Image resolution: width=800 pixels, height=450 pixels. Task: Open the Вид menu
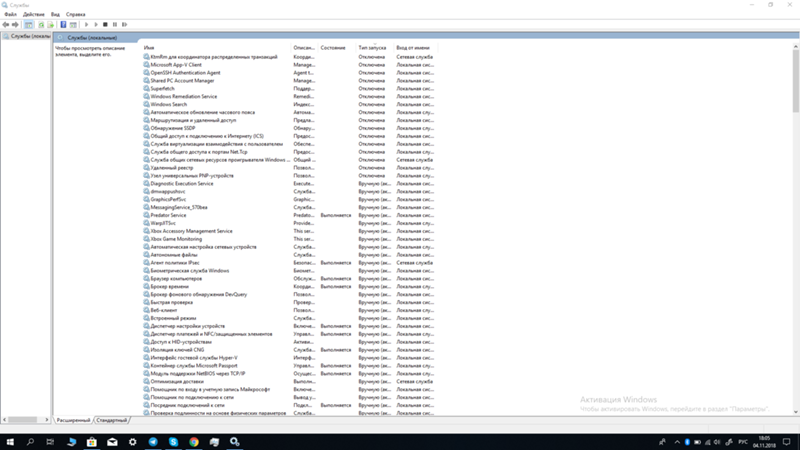pyautogui.click(x=55, y=14)
